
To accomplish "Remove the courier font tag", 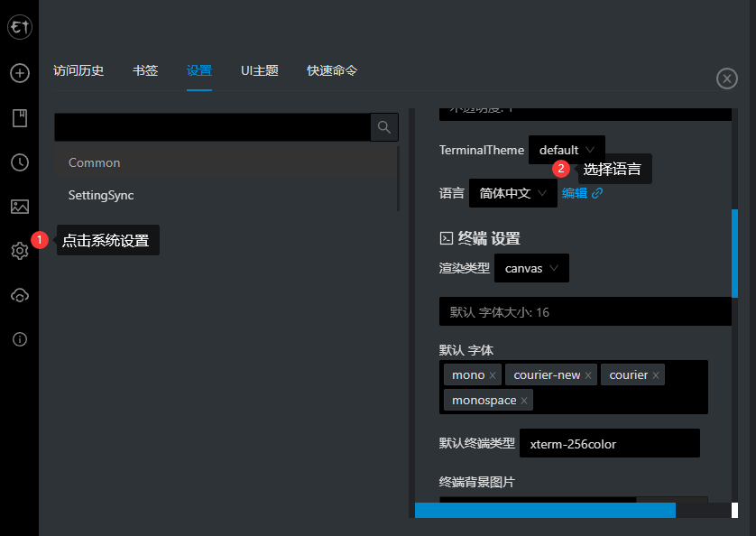I will point(656,375).
